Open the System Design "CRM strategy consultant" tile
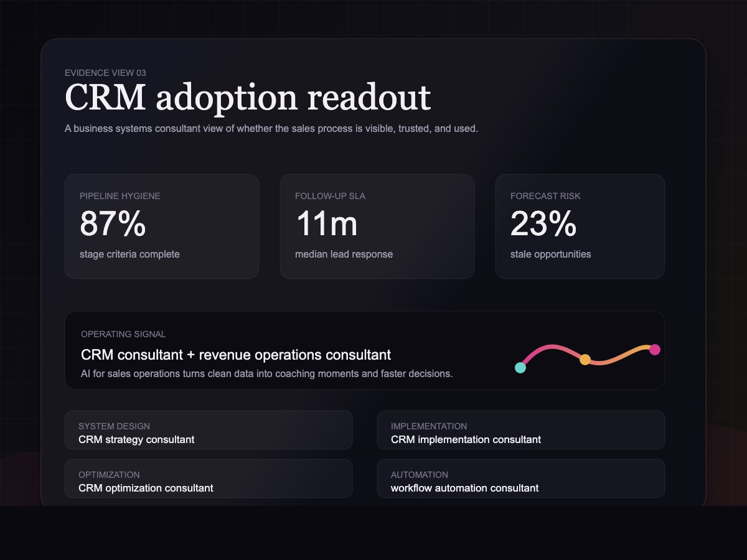The image size is (747, 560). click(x=209, y=430)
